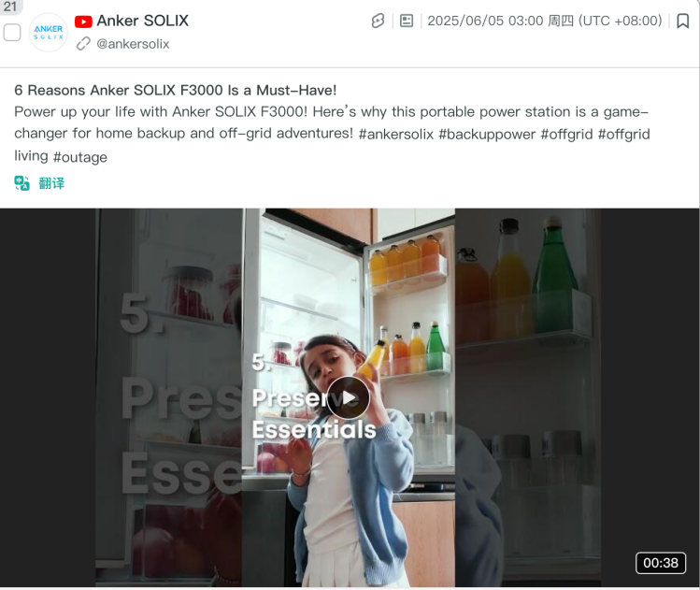Image resolution: width=700 pixels, height=590 pixels.
Task: Click the 翻译 translate button
Action: [51, 183]
